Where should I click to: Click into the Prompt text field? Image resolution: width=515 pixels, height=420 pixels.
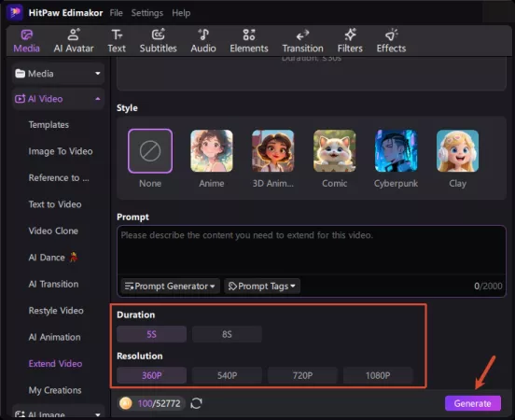[311, 250]
